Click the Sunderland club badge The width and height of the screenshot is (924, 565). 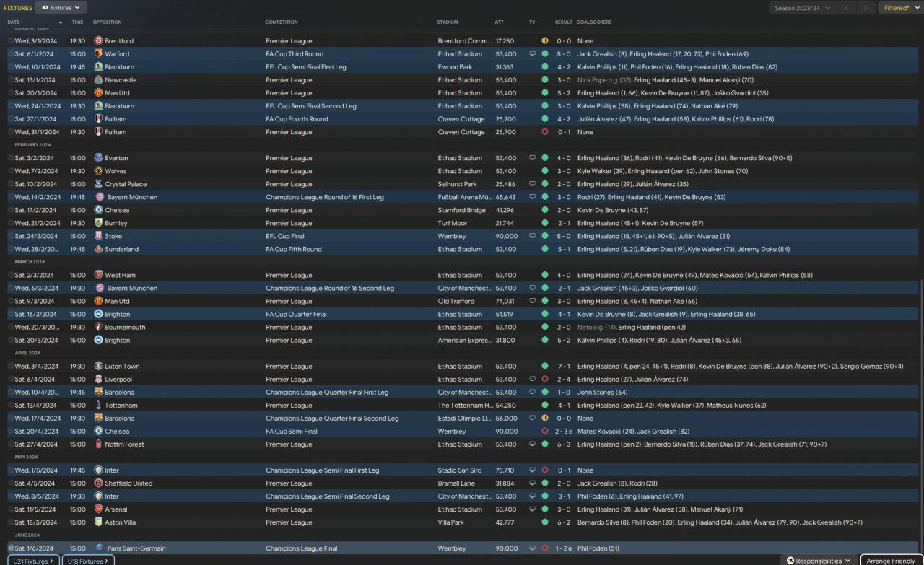pyautogui.click(x=98, y=249)
